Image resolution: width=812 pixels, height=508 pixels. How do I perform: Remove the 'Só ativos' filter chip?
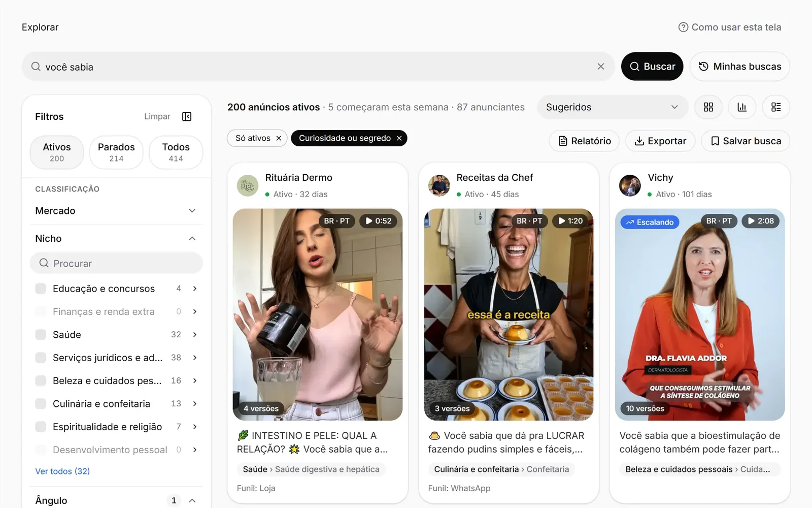279,138
